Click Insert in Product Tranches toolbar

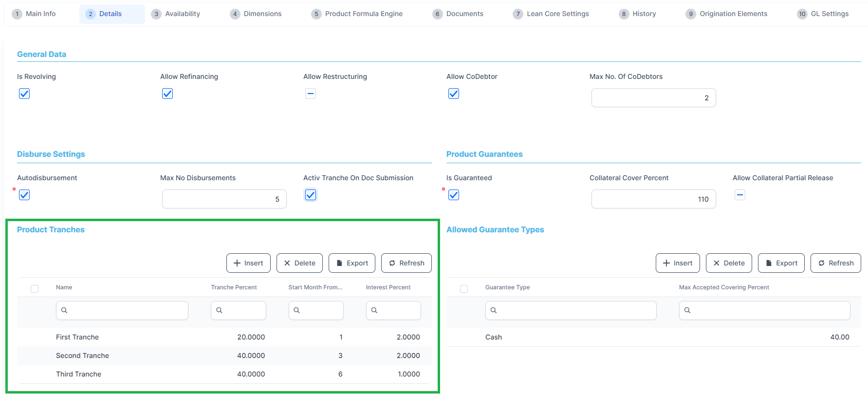point(248,263)
